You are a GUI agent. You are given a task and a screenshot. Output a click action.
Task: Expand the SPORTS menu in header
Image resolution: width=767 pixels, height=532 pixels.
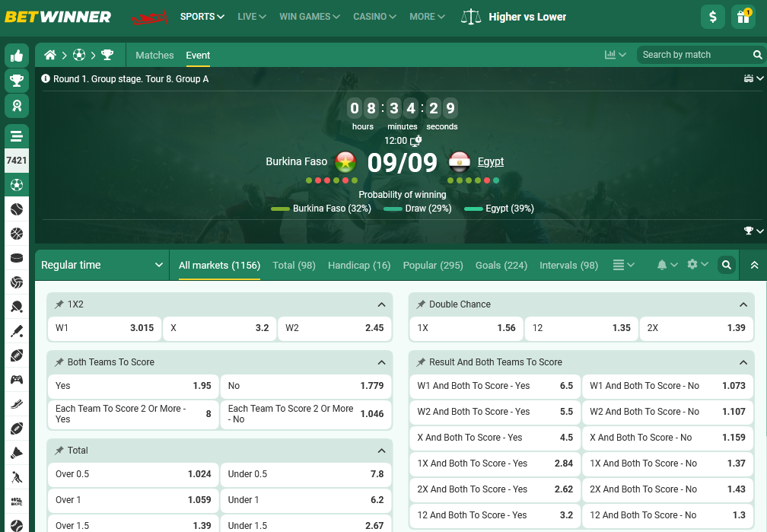click(x=202, y=17)
